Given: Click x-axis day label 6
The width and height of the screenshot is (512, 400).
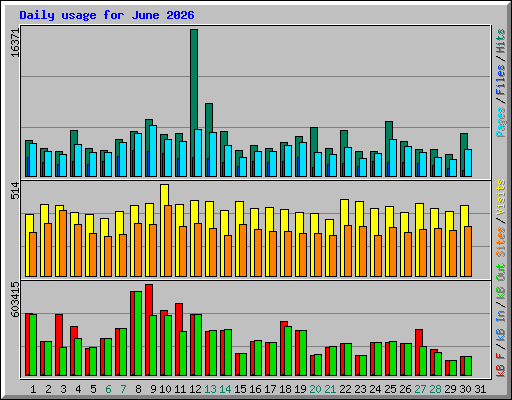Looking at the screenshot, I should 108,389.
